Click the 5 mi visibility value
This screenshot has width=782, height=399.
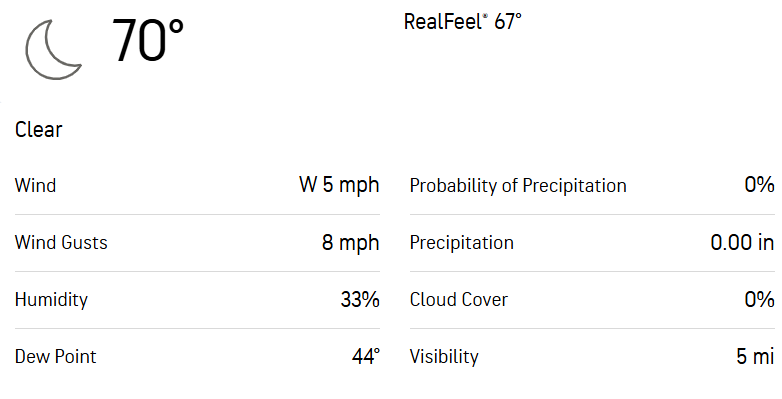(x=755, y=356)
